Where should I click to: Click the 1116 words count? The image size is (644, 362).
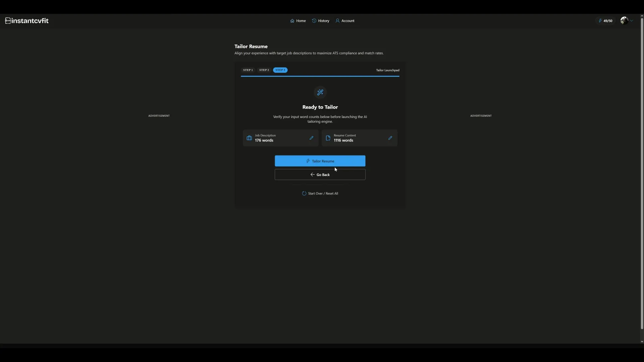(x=343, y=140)
